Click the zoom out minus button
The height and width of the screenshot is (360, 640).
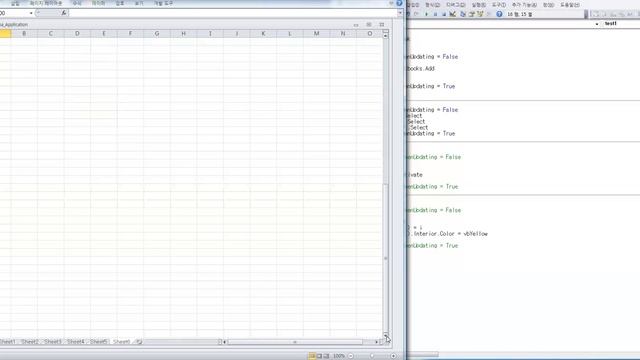pos(351,356)
